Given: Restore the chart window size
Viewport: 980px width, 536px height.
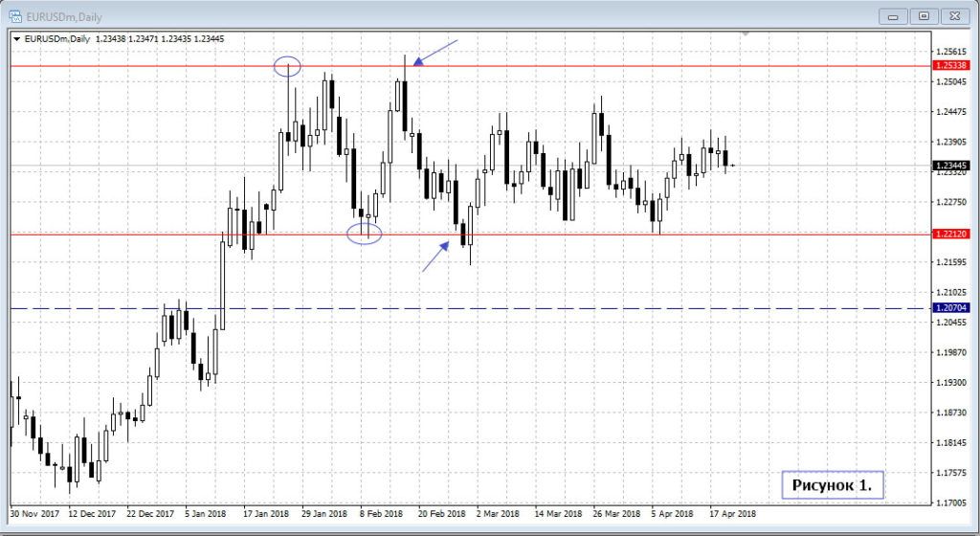Looking at the screenshot, I should 924,15.
